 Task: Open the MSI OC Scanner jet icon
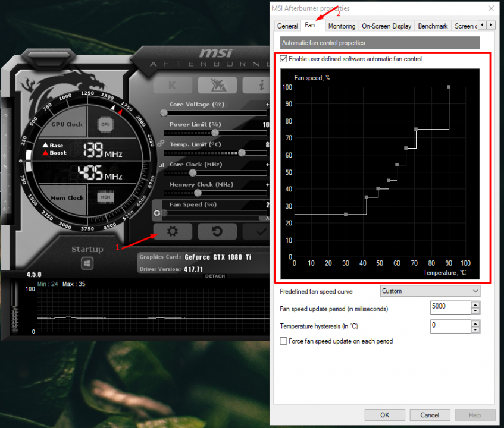(x=217, y=85)
